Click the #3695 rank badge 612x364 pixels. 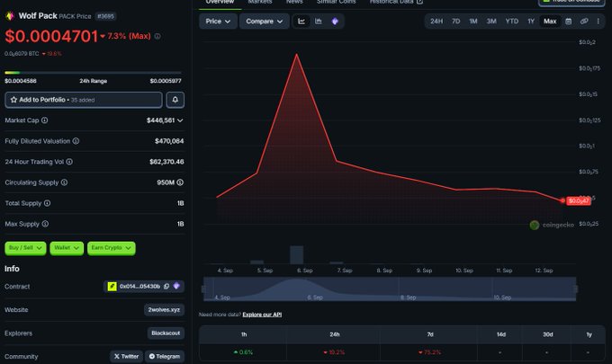point(106,16)
